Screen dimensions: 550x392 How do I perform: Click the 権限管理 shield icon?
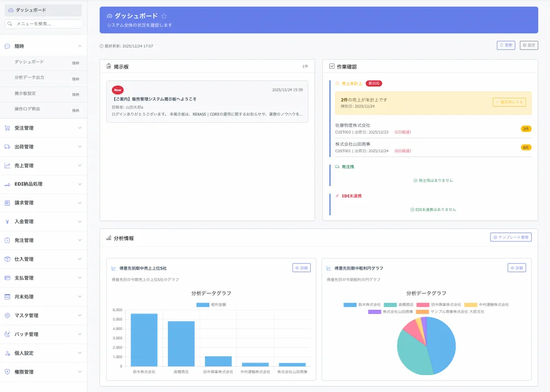coord(8,372)
